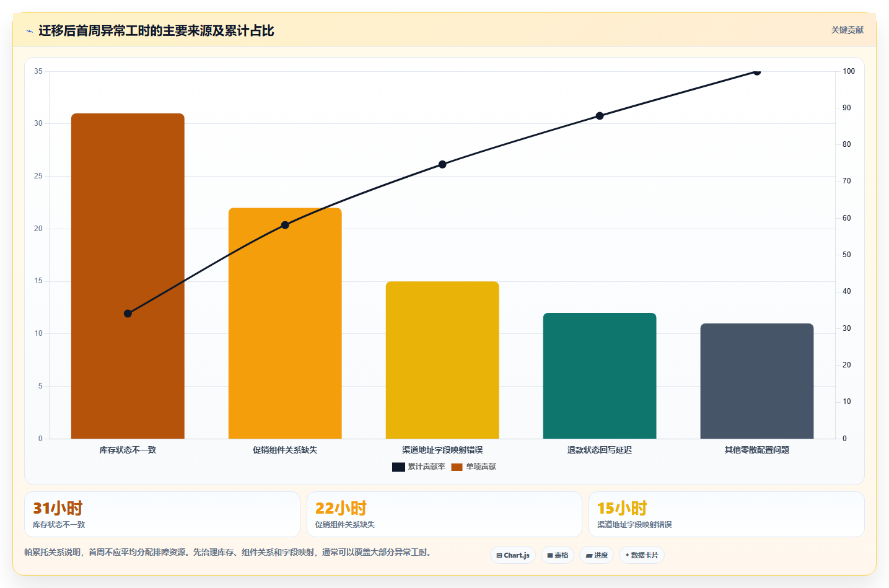Click the 进度 tag chip
This screenshot has height=588, width=889.
597,555
